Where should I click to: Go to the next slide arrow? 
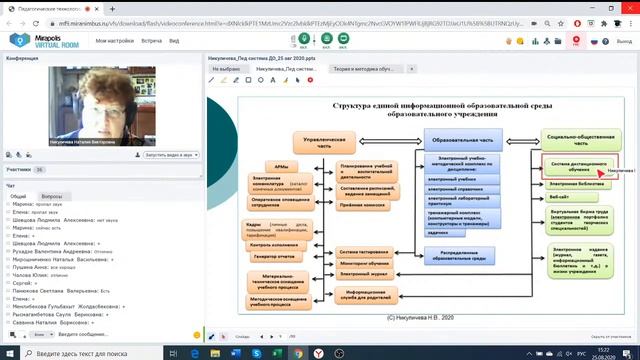coord(271,337)
